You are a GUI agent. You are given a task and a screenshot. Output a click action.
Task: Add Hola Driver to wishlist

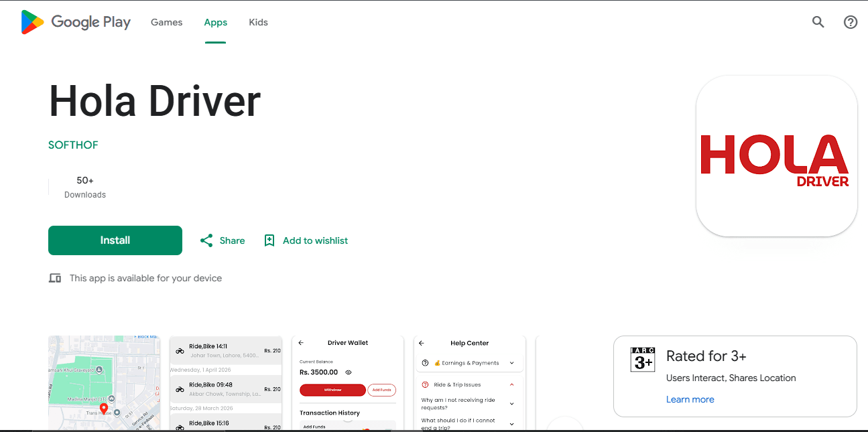[x=306, y=240]
